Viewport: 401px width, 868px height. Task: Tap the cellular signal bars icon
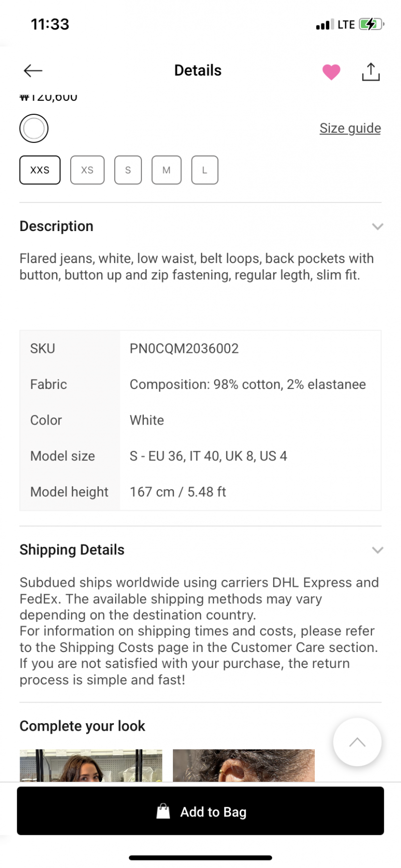325,25
